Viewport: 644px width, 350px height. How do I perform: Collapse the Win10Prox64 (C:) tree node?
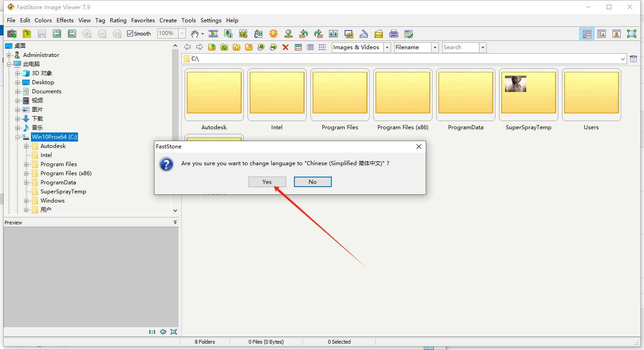pyautogui.click(x=18, y=137)
